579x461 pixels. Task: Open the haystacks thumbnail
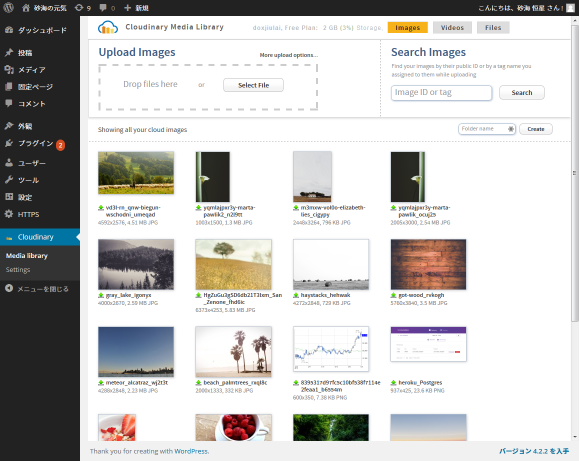point(331,264)
